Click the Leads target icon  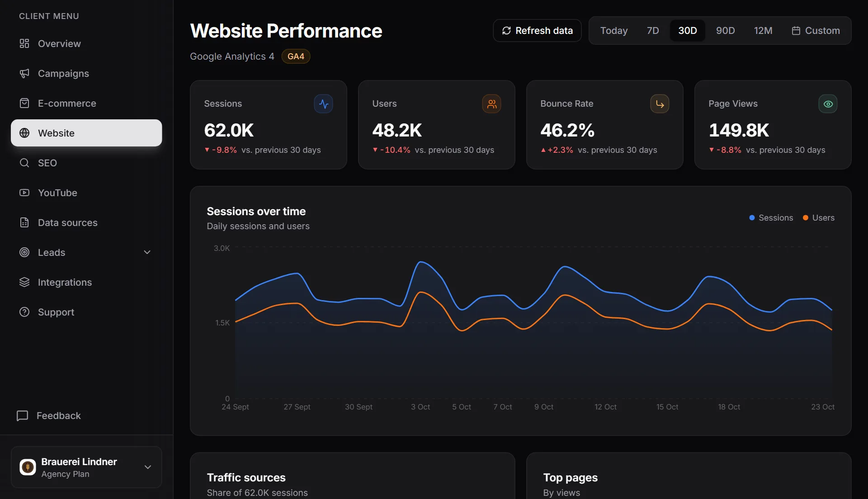(x=24, y=252)
